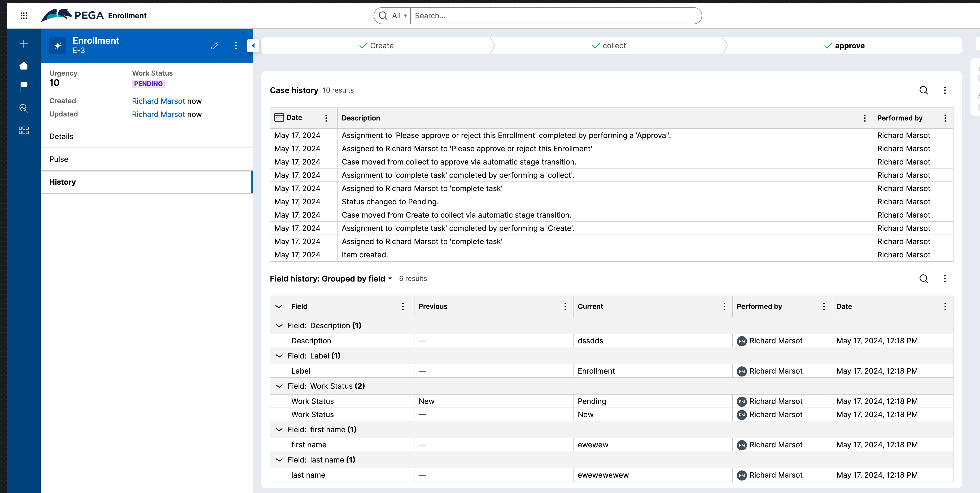The width and height of the screenshot is (980, 493).
Task: Follow the Richard Marsot Created link
Action: 158,101
